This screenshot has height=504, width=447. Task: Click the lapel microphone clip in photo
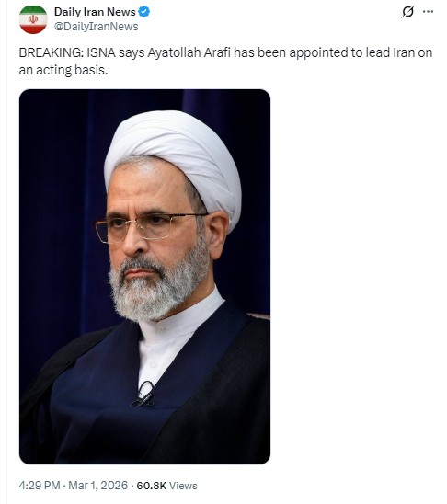point(144,395)
